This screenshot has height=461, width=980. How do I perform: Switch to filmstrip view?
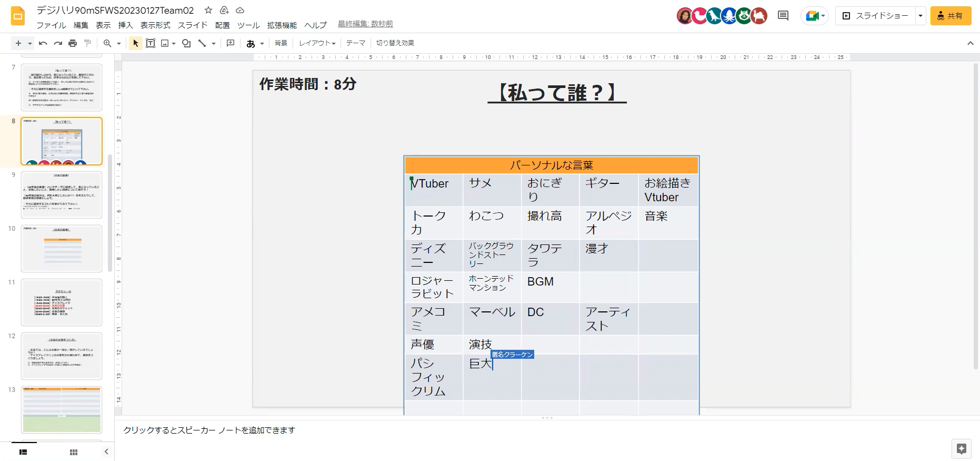coord(23,452)
